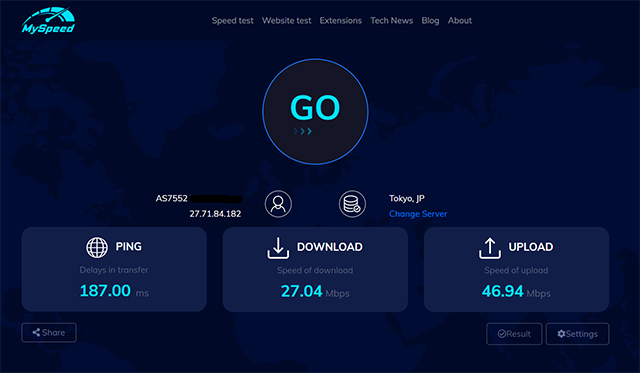Click 'Delays in transfer' caption
This screenshot has width=640, height=373.
coord(114,270)
